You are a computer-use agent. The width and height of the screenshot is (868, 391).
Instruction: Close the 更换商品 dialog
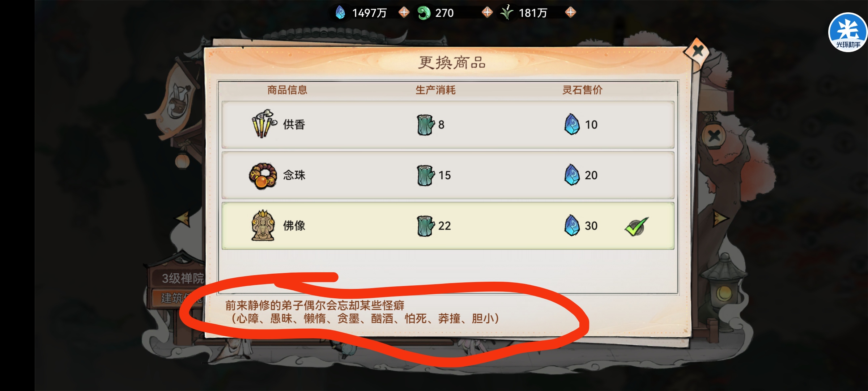point(698,51)
